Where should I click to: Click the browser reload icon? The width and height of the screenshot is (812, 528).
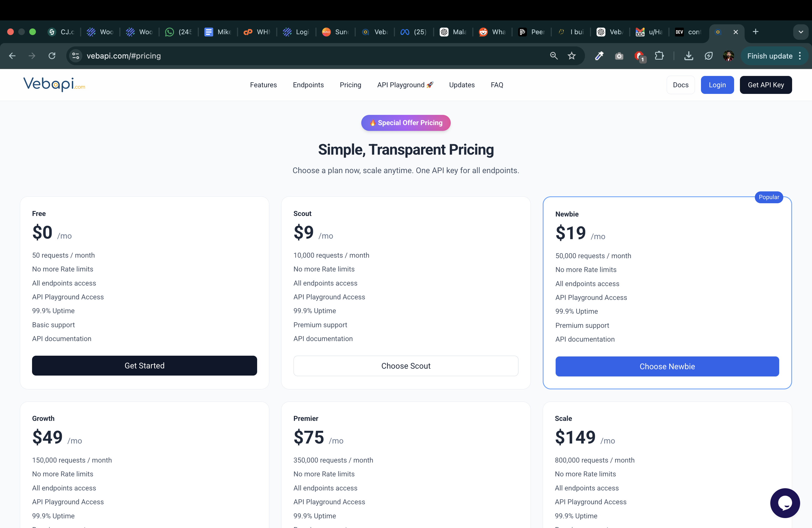pos(52,56)
